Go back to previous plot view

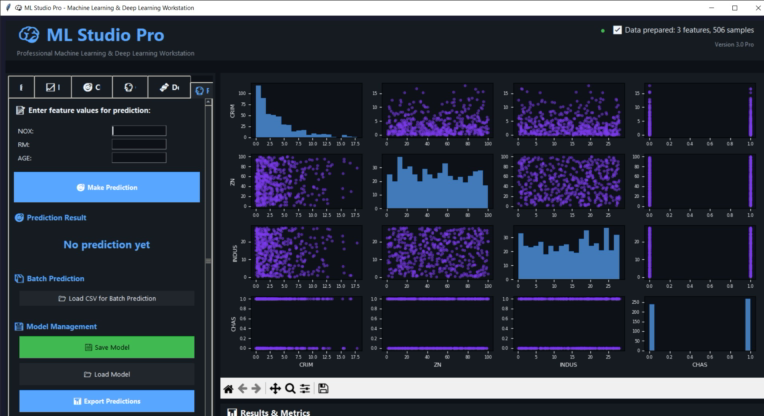click(242, 388)
